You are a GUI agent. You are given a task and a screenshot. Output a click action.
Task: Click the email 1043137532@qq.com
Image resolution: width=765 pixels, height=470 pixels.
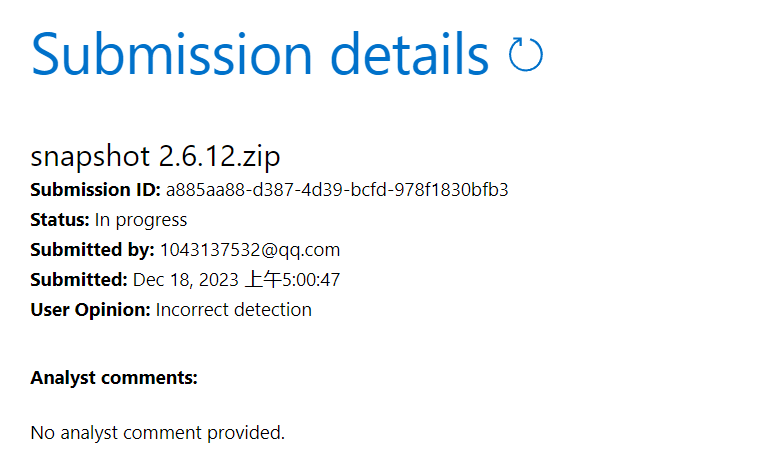tap(250, 250)
